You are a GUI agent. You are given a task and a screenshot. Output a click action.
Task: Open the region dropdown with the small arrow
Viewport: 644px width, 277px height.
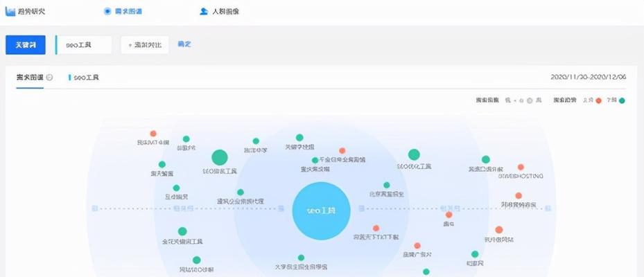coord(145,45)
